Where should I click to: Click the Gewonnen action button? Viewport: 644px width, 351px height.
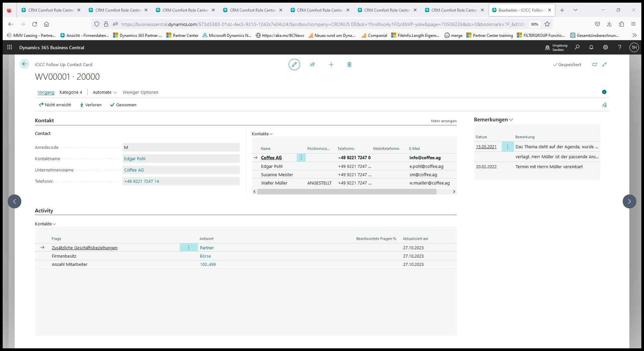[x=123, y=105]
